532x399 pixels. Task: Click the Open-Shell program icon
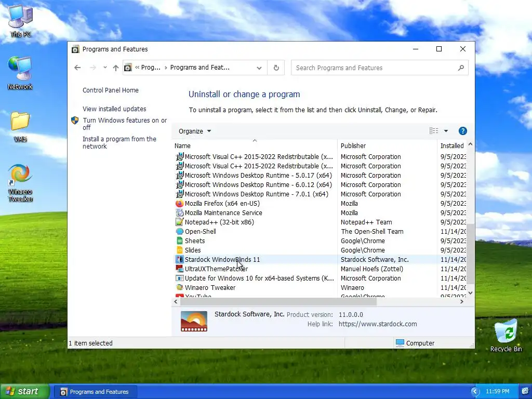[179, 231]
